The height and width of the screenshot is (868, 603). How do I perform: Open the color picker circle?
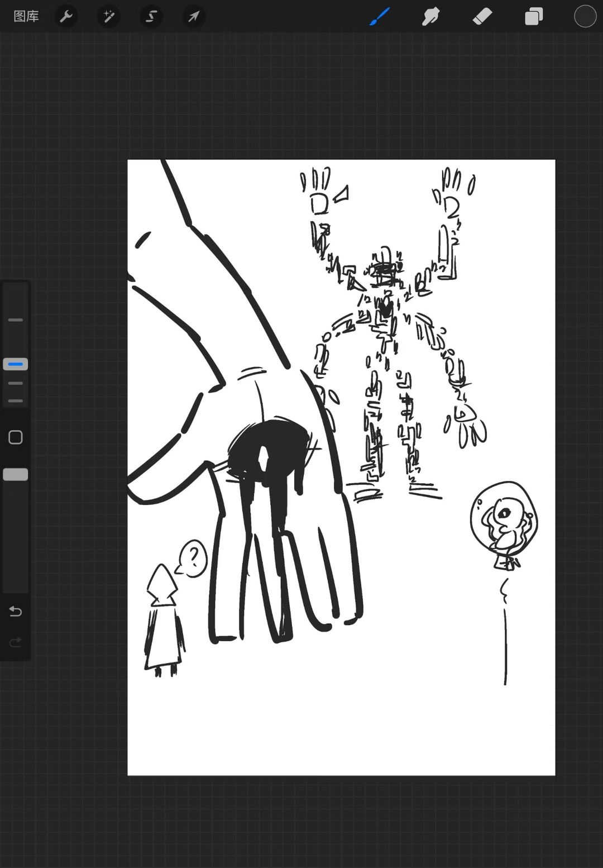click(585, 16)
